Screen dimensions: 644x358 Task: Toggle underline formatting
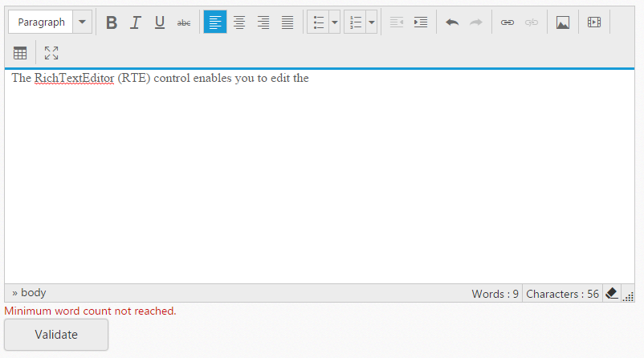[x=160, y=22]
